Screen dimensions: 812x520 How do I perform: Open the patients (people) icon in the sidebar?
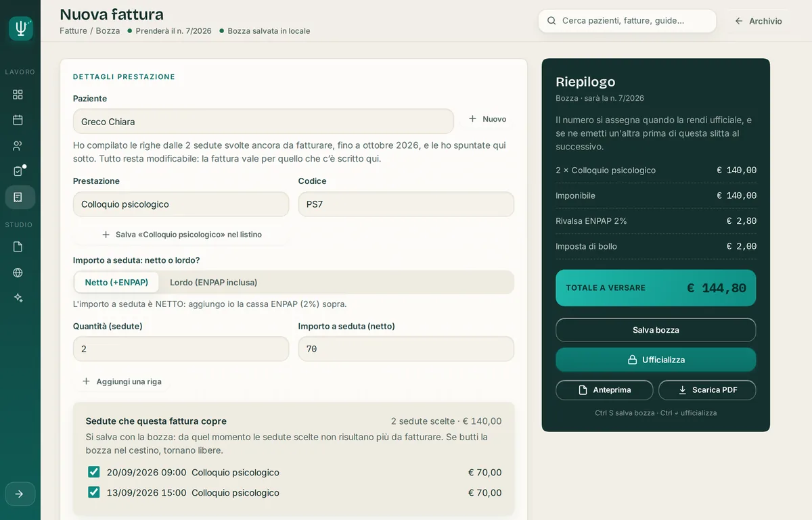18,146
